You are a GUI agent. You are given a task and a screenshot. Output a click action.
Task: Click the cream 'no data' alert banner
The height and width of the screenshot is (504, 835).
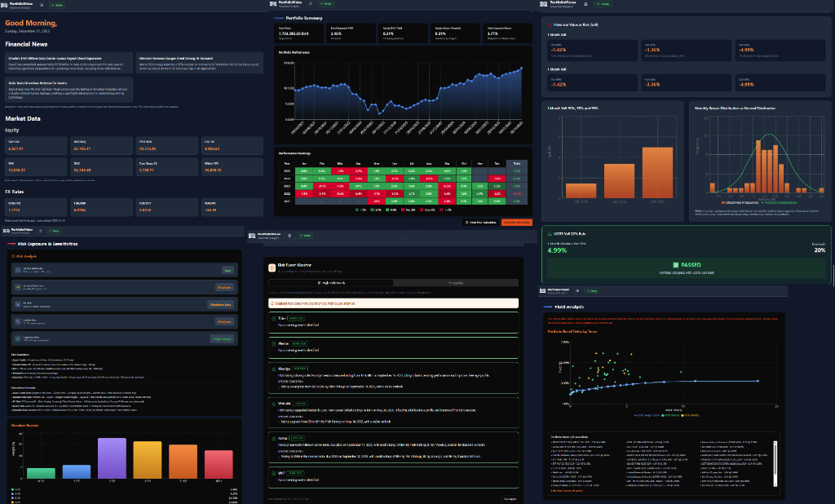[x=394, y=303]
